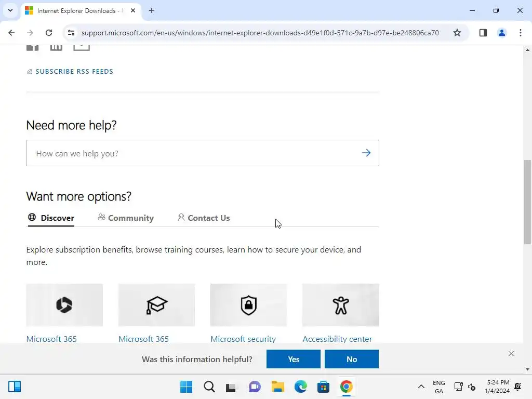Open Teams Chat from taskbar
The image size is (532, 399).
point(255,387)
